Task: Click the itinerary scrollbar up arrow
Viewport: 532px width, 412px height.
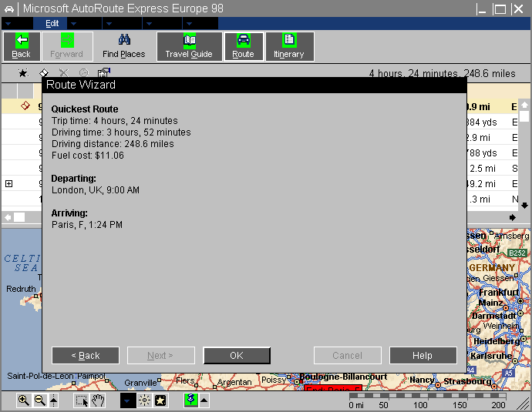Action: coord(524,105)
